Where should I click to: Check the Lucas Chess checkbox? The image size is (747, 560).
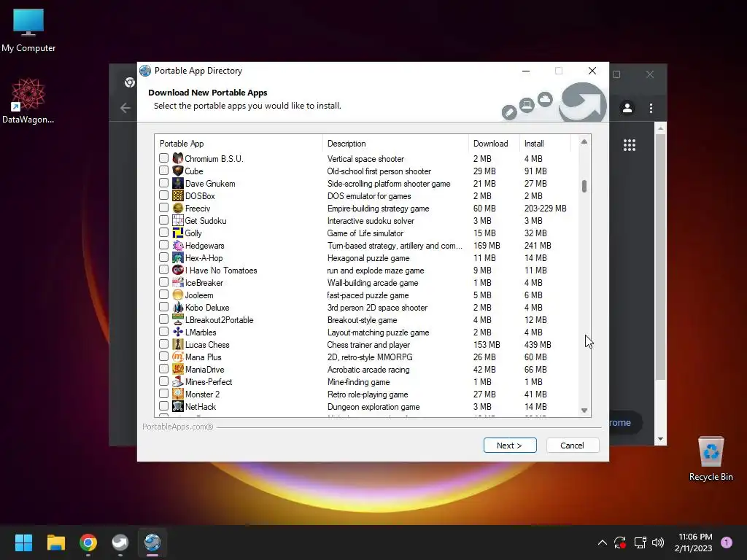(163, 343)
